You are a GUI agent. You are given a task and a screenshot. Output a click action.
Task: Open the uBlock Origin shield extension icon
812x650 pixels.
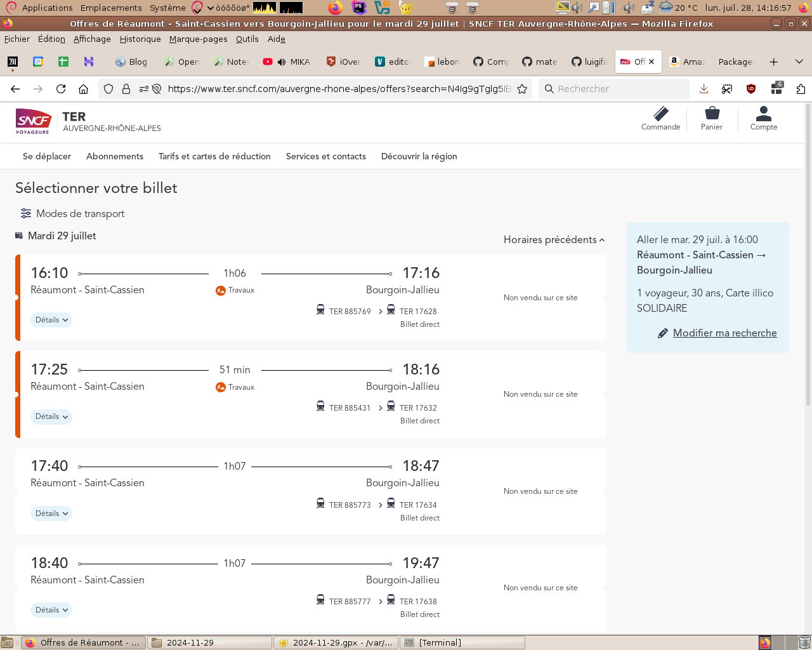point(751,89)
